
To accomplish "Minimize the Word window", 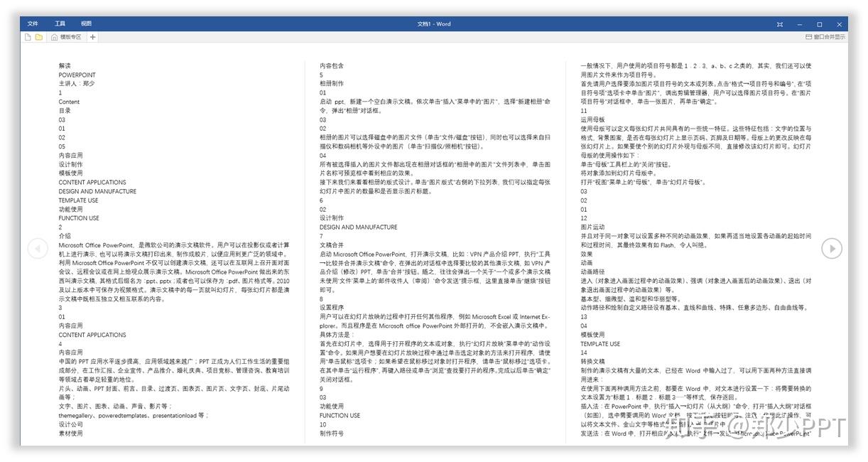I will point(800,23).
